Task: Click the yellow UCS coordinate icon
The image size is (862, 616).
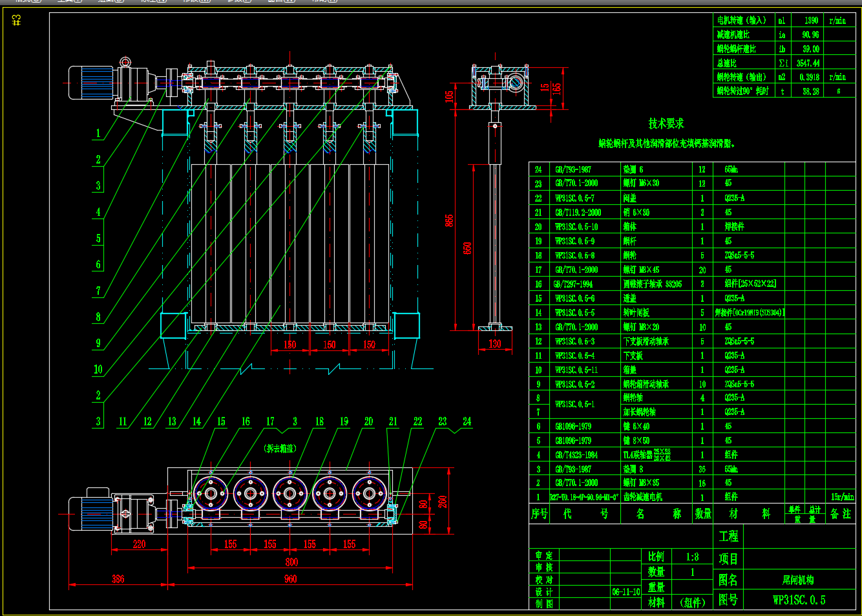Action: point(17,21)
